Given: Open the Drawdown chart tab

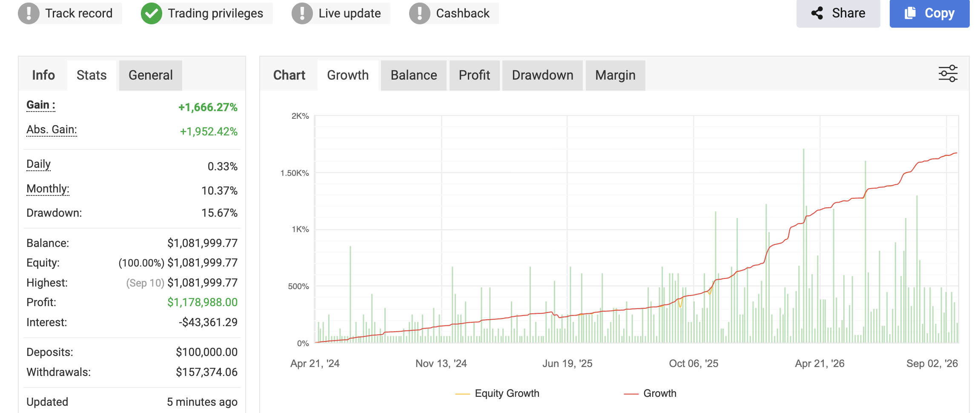Looking at the screenshot, I should coord(542,75).
